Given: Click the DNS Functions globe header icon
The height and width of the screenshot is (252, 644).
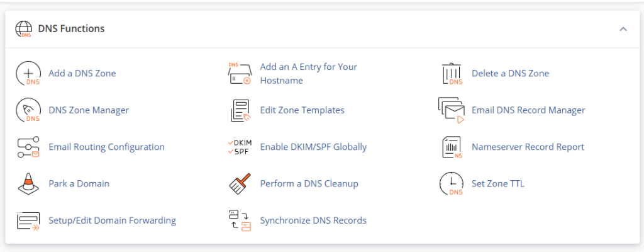Looking at the screenshot, I should 23,29.
